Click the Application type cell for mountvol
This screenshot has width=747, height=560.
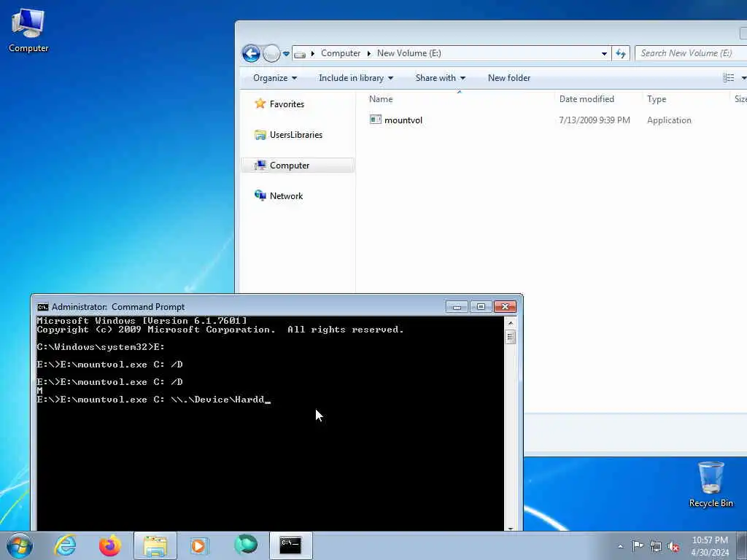[669, 120]
